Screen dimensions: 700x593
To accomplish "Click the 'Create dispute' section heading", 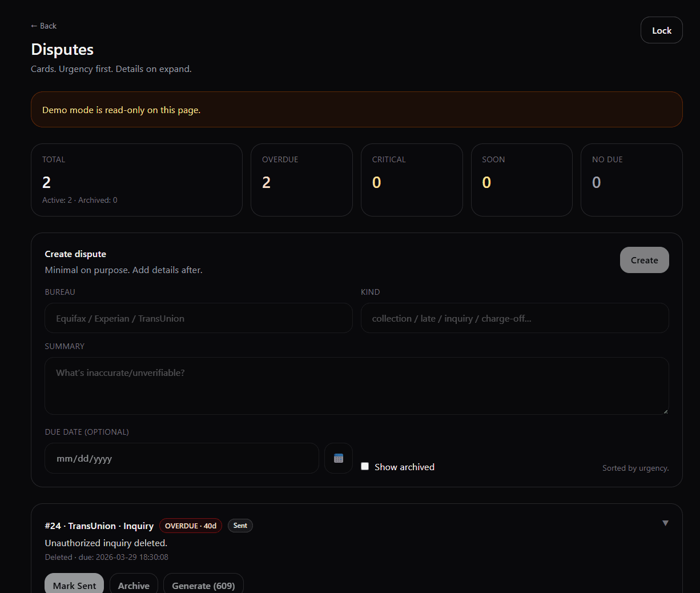I will pyautogui.click(x=75, y=254).
